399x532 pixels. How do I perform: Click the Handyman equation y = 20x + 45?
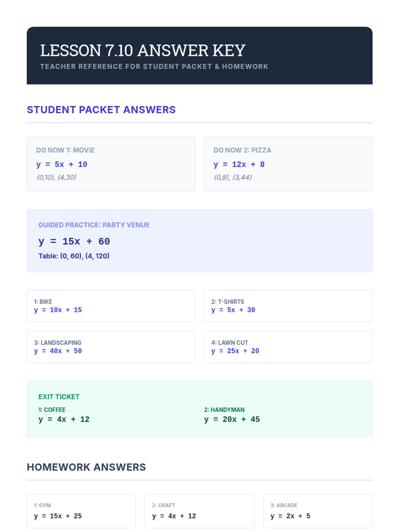[232, 420]
